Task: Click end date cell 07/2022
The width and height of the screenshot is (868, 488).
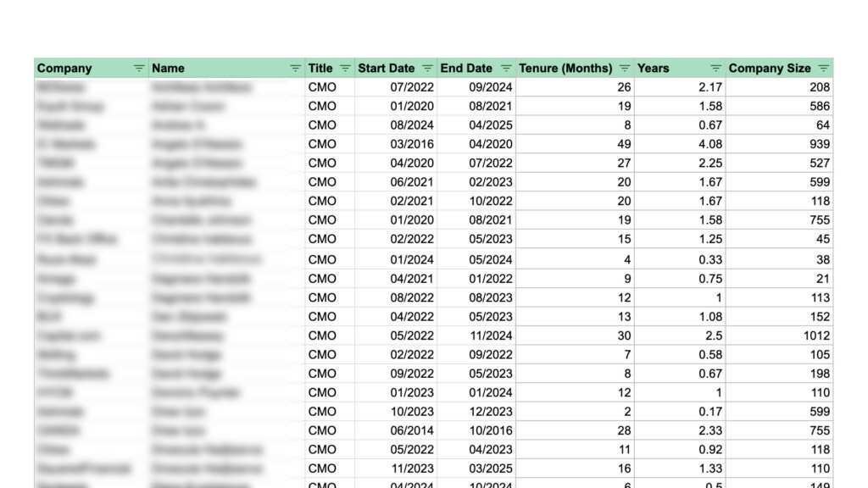Action: click(476, 163)
